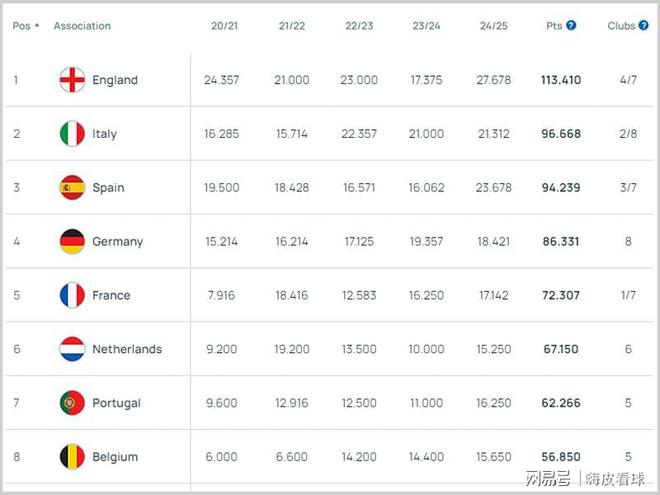
Task: Click the Portugal flag icon
Action: (x=72, y=404)
